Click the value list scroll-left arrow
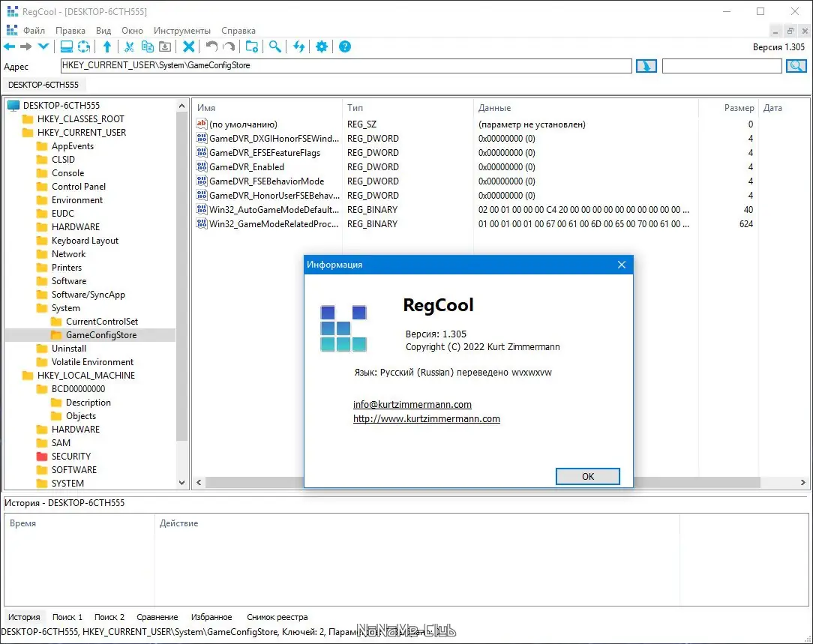 [x=199, y=482]
